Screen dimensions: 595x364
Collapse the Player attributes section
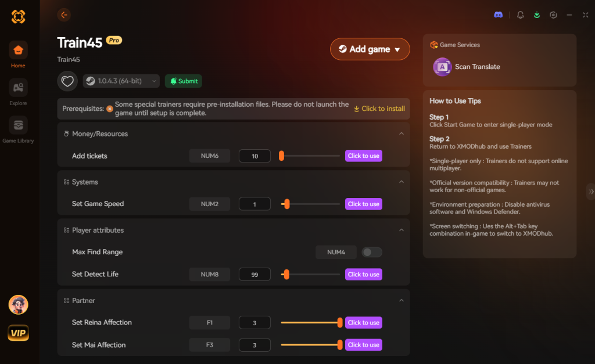pyautogui.click(x=401, y=230)
